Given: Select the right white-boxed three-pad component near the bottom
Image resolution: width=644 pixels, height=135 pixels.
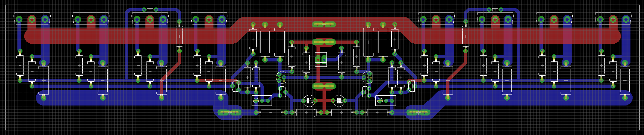Looking at the screenshot, I should [x=386, y=101].
